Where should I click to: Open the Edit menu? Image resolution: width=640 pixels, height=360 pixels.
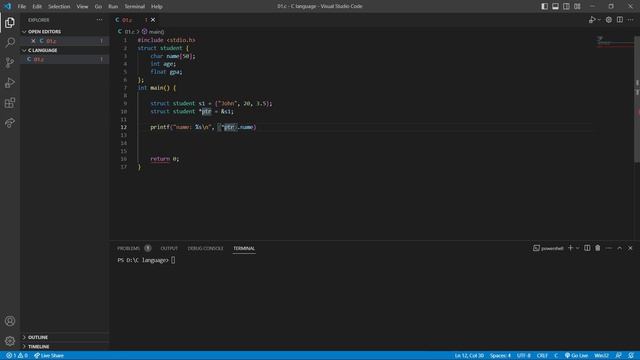(37, 6)
